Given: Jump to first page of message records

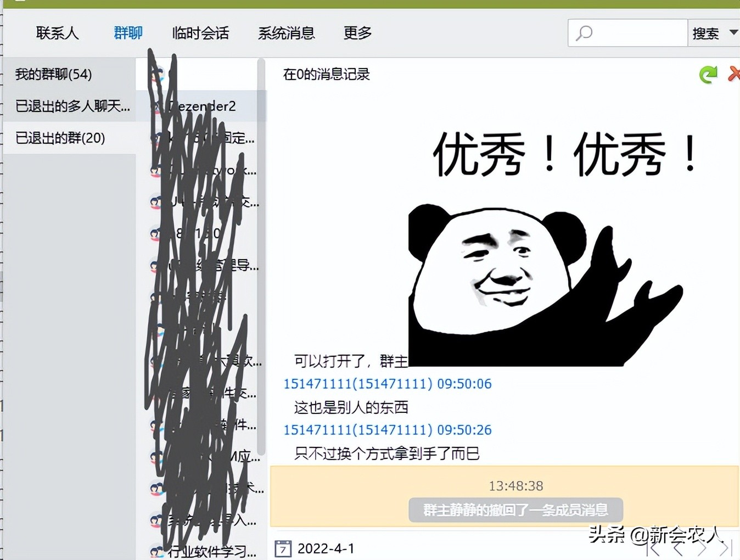Looking at the screenshot, I should tap(653, 547).
